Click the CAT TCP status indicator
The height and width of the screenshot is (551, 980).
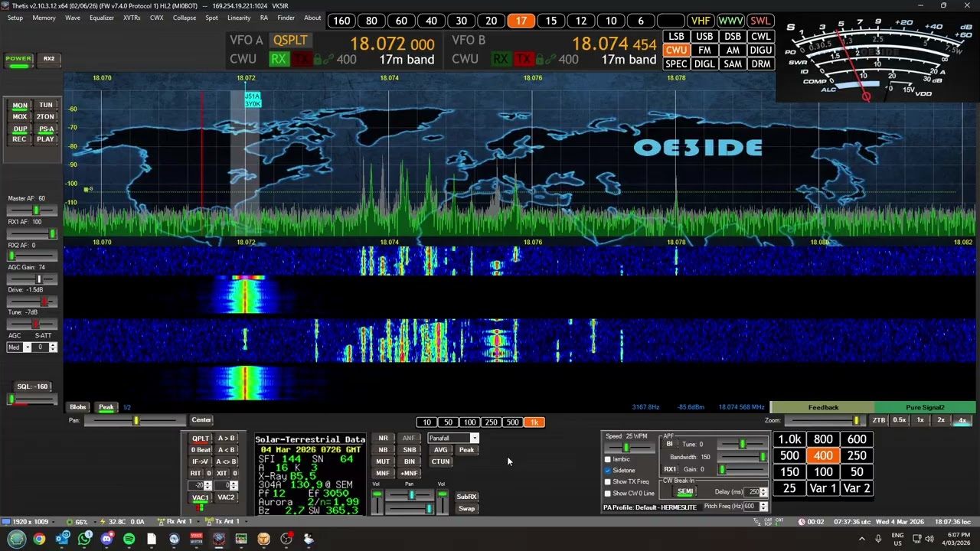coord(768,522)
